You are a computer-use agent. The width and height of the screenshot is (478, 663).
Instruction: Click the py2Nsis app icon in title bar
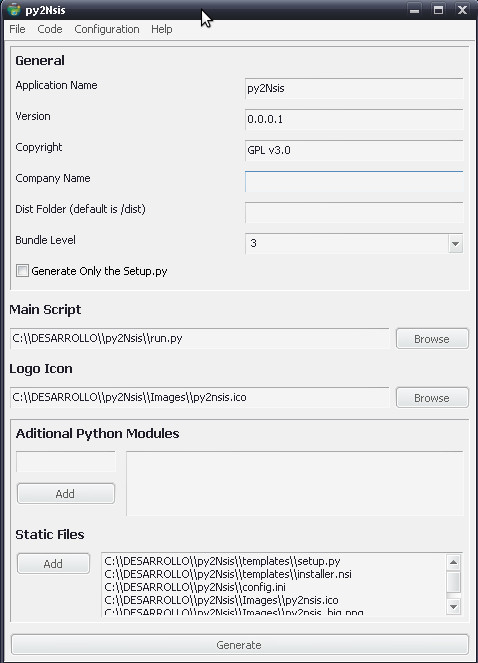click(14, 9)
